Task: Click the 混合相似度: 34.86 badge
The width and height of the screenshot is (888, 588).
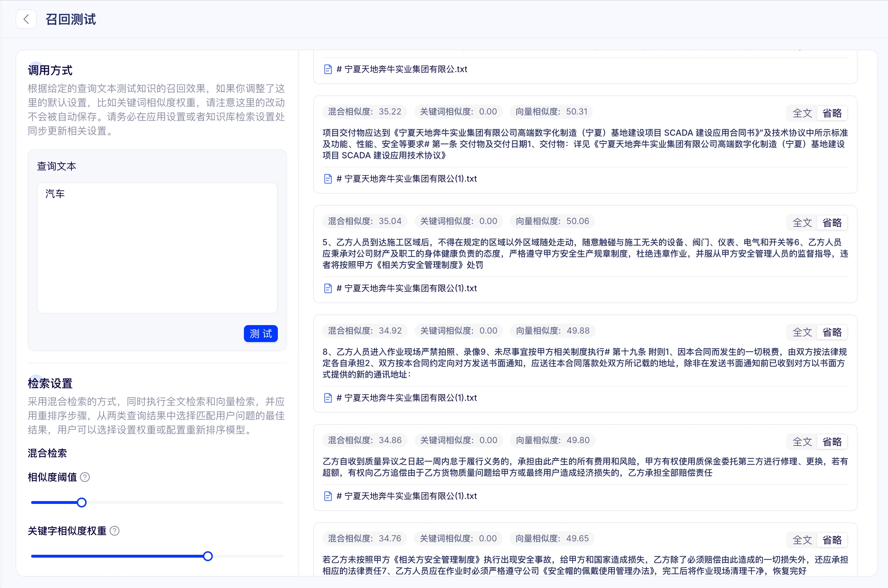Action: pyautogui.click(x=365, y=440)
